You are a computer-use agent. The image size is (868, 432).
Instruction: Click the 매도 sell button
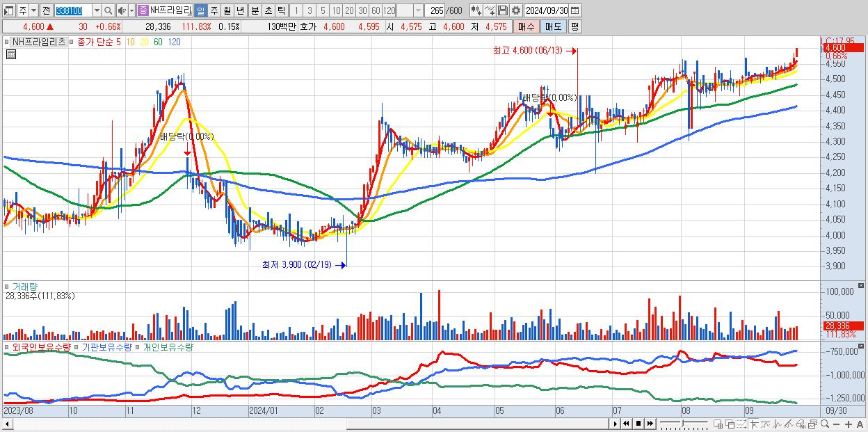[x=553, y=26]
